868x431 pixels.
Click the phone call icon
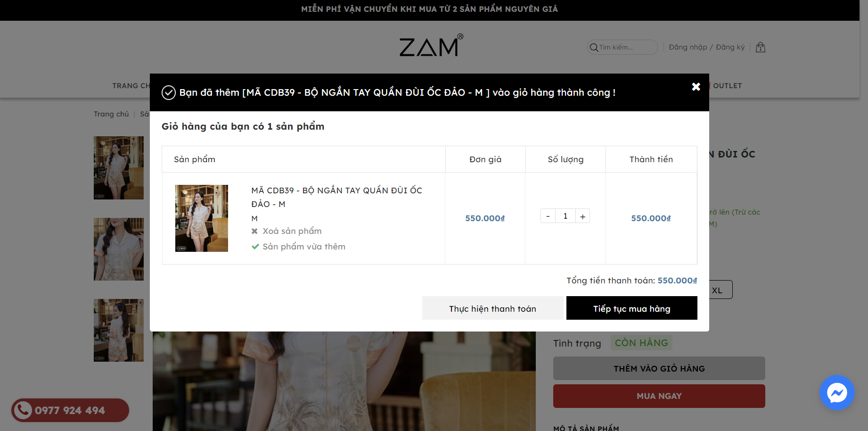23,410
